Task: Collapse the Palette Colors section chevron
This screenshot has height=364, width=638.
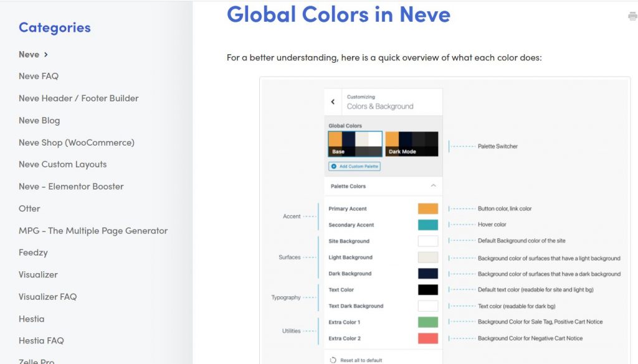Action: pyautogui.click(x=433, y=186)
